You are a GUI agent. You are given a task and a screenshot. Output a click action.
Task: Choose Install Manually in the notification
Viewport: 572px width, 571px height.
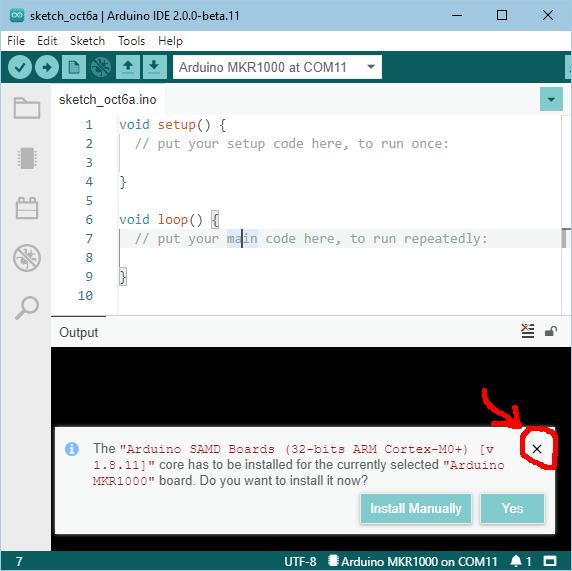tap(416, 508)
